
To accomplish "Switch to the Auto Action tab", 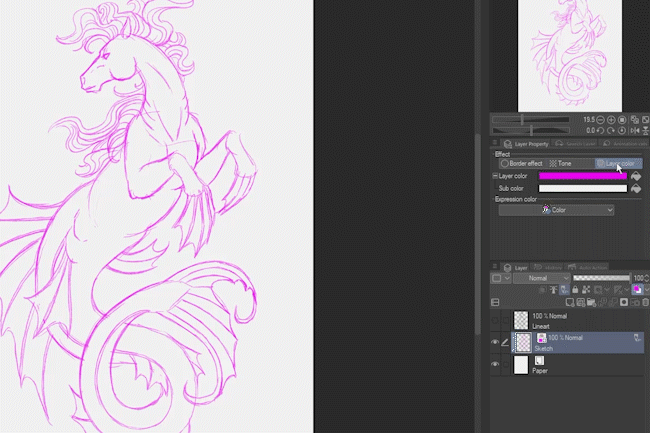I will tap(587, 268).
